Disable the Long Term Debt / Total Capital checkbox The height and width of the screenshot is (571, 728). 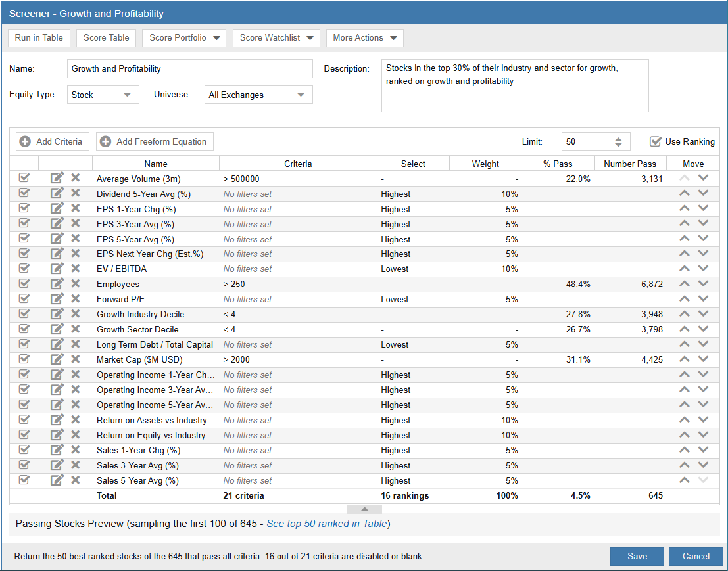tap(24, 344)
